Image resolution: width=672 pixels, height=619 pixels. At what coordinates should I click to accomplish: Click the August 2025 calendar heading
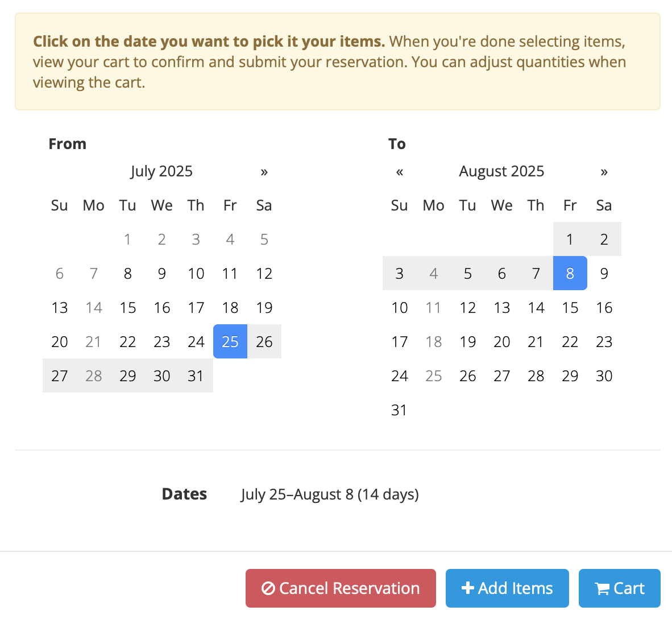[x=501, y=171]
